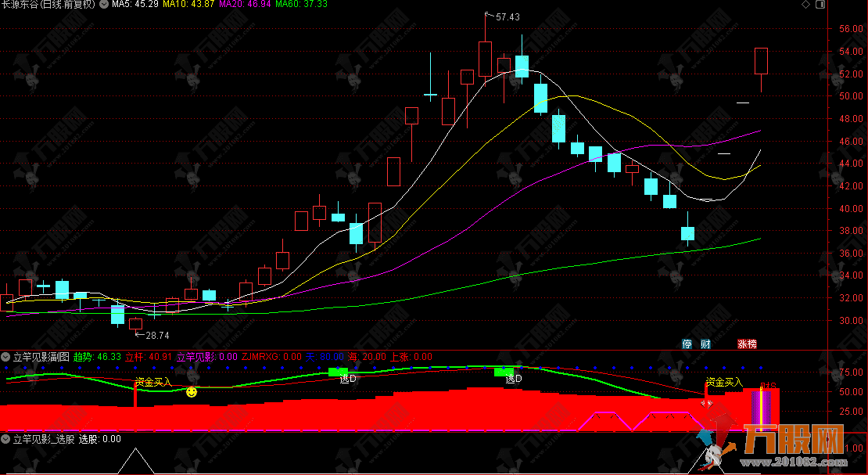The width and height of the screenshot is (868, 475).
Task: Expand the 立竿见影副图 indicator panel menu
Action: (6, 357)
